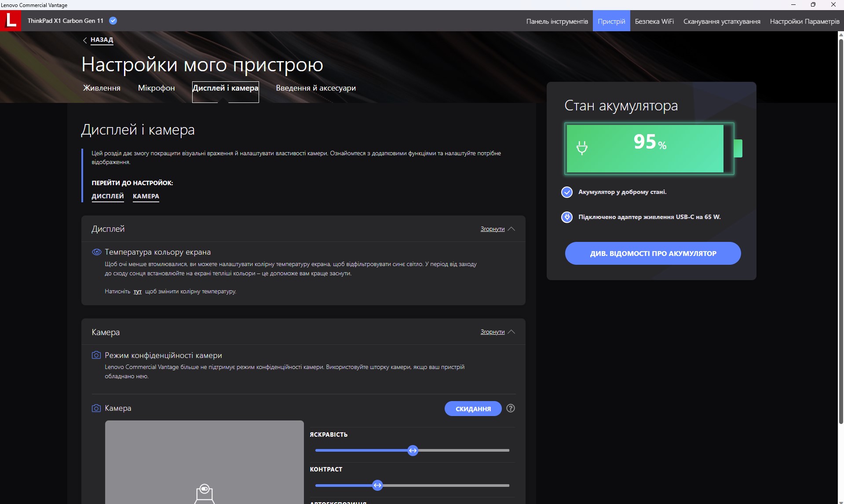This screenshot has height=504, width=844.
Task: Click the USB-C adapter status icon
Action: [567, 217]
